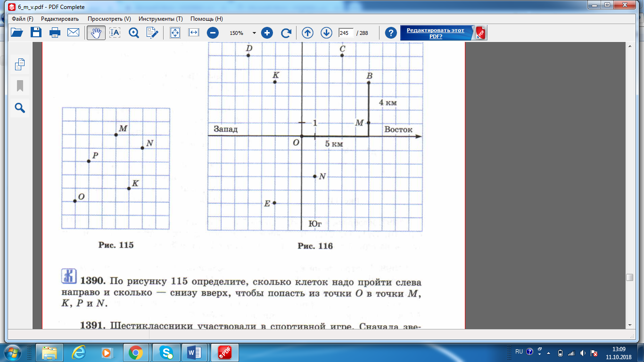The image size is (644, 362).
Task: Open the Action Center flag tray icon
Action: (x=594, y=353)
